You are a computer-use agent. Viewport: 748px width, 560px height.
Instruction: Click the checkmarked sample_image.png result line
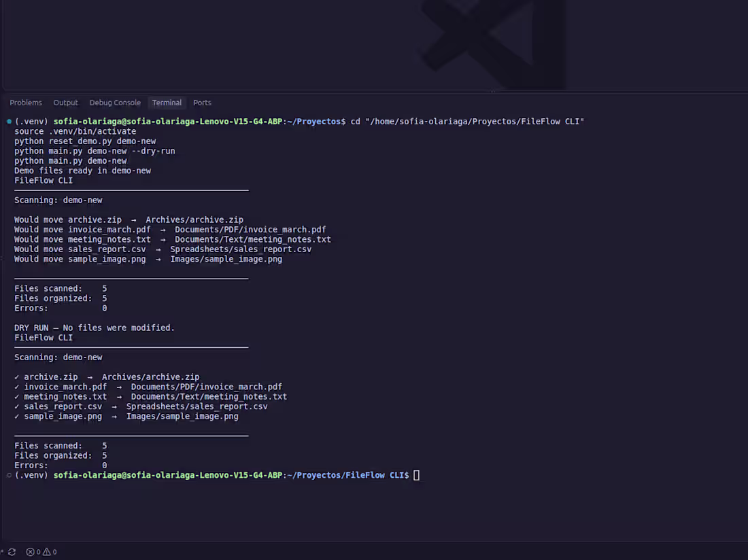point(126,417)
